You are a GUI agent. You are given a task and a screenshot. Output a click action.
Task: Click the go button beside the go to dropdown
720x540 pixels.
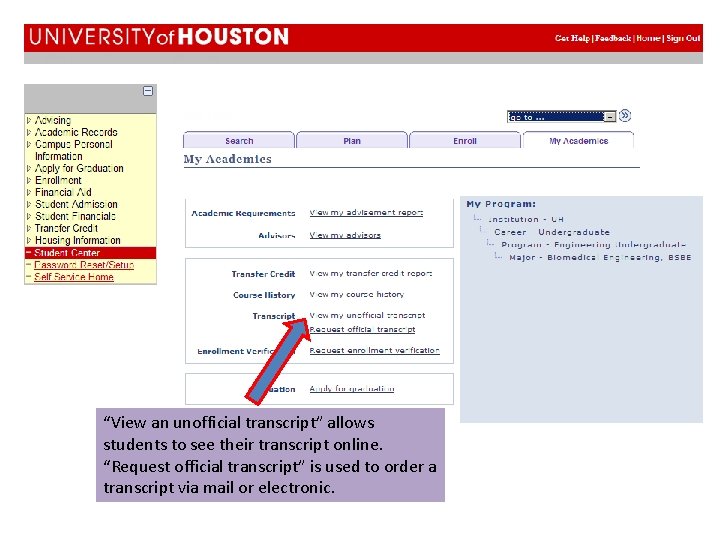point(624,115)
